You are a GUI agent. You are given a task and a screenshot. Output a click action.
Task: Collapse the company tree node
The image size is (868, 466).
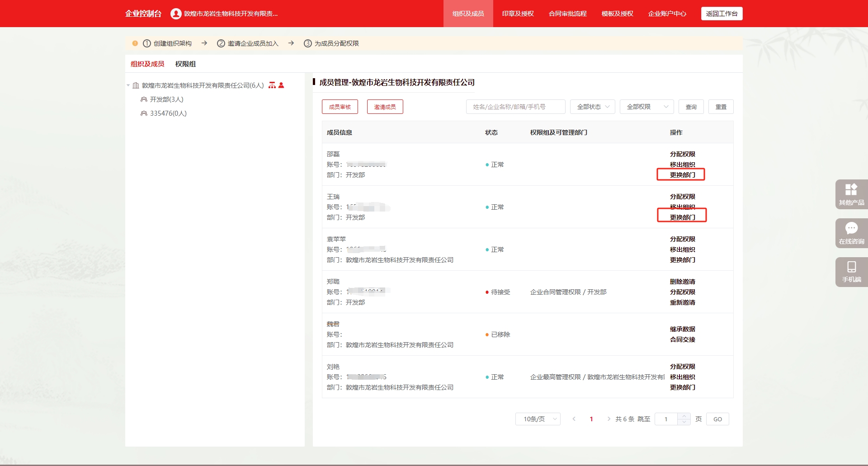[128, 85]
